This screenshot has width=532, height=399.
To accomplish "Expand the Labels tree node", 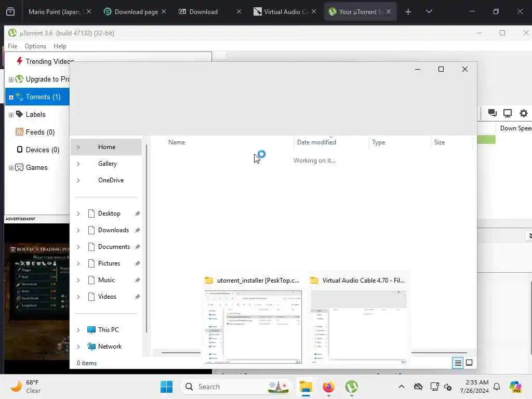I will [x=11, y=115].
